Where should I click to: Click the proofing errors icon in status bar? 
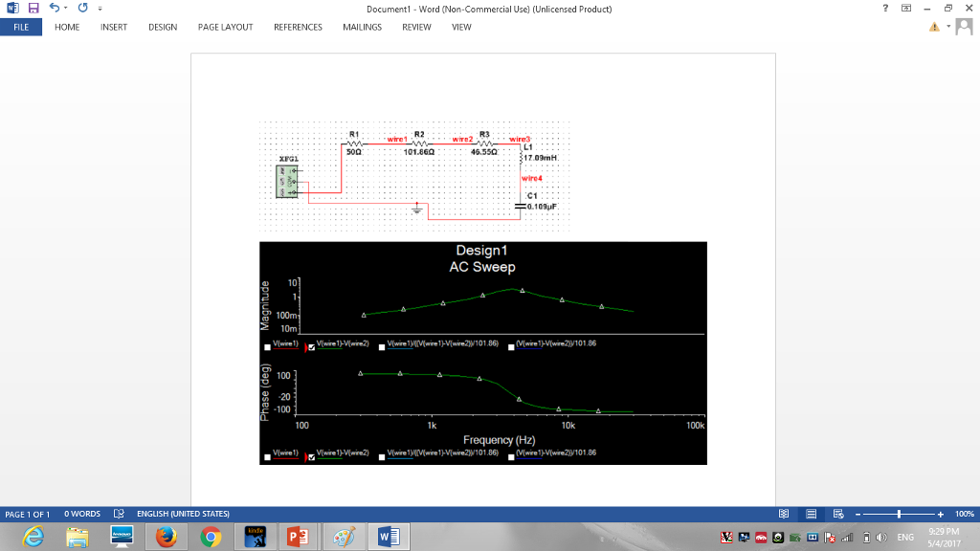pyautogui.click(x=119, y=514)
